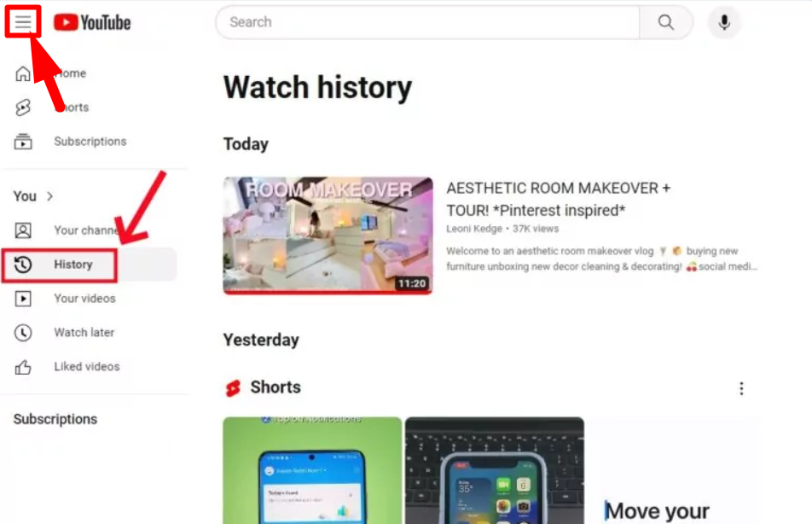This screenshot has width=812, height=524.
Task: Click the search magnifier button
Action: 666,22
